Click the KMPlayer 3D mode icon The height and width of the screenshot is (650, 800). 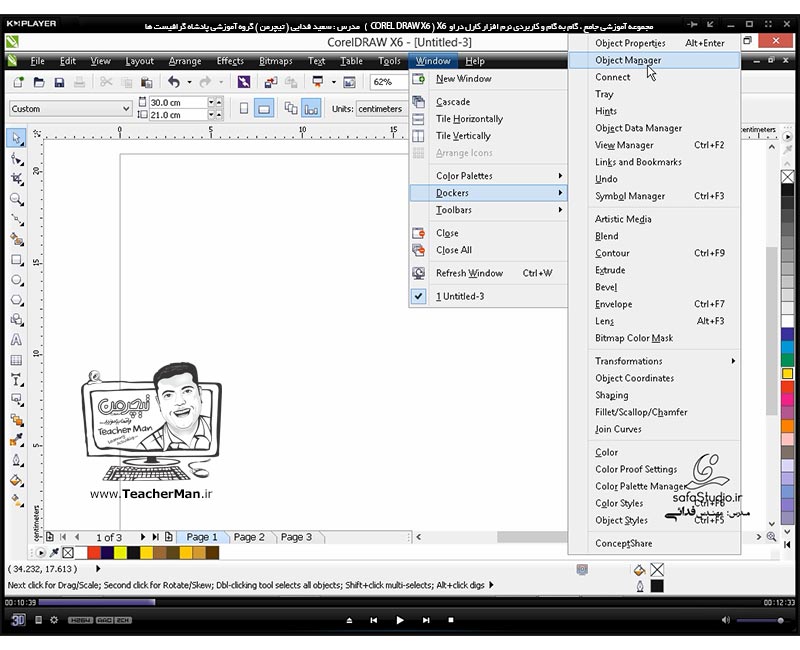(18, 620)
